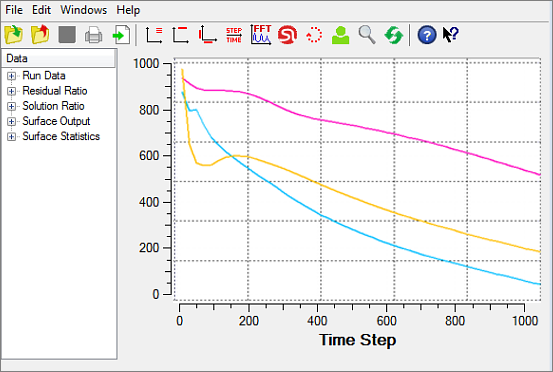553x372 pixels.
Task: Click the folder icon with red arrow
Action: 40,35
